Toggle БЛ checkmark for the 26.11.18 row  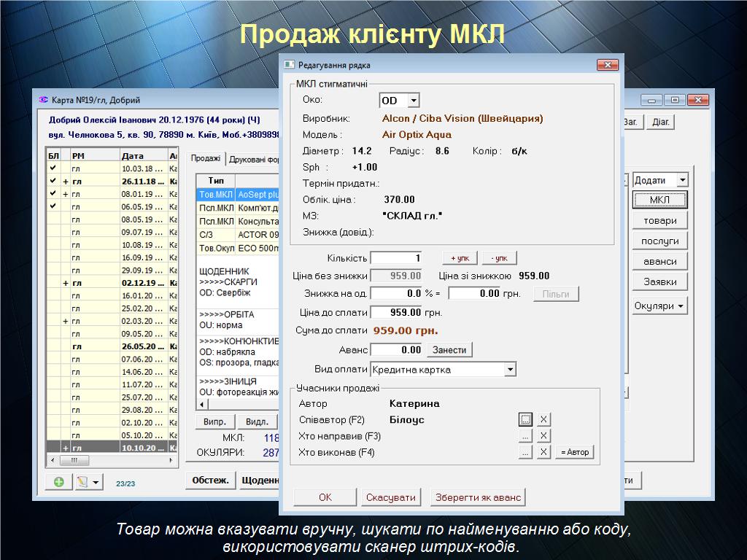click(53, 181)
